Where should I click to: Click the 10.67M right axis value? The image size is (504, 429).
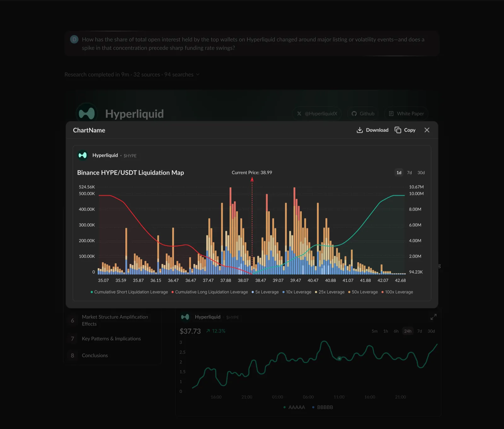[416, 187]
